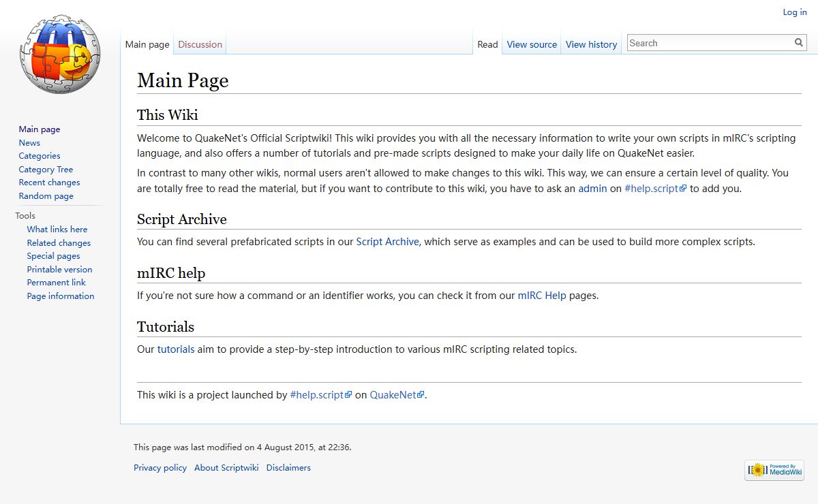Open About Scriptwiki footer link

coord(226,468)
